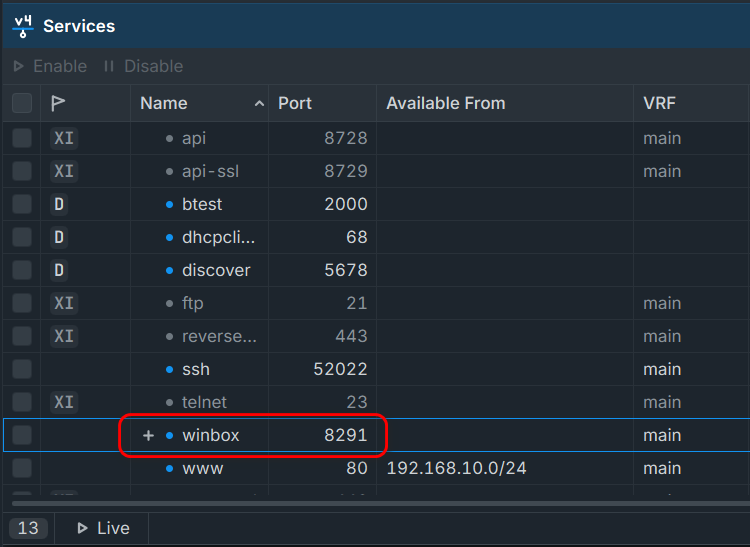Select the winbox service name
Screen dimensions: 750x547
[210, 435]
